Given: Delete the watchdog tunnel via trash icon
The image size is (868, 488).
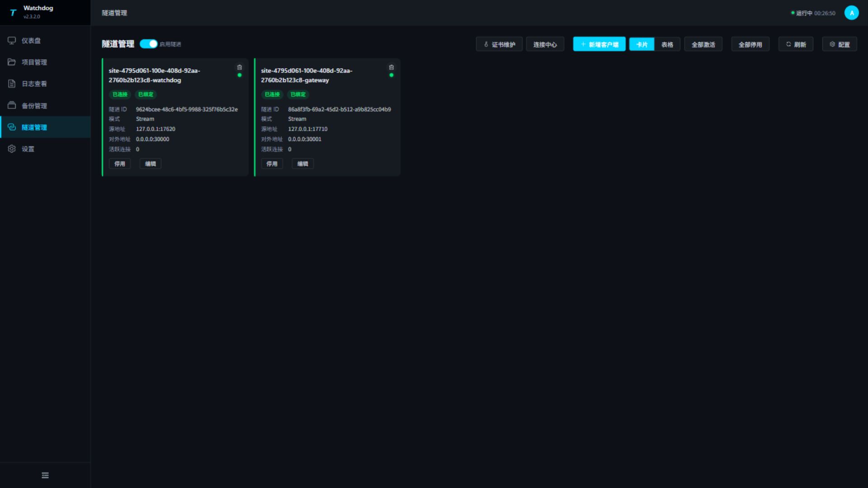Looking at the screenshot, I should pos(240,67).
